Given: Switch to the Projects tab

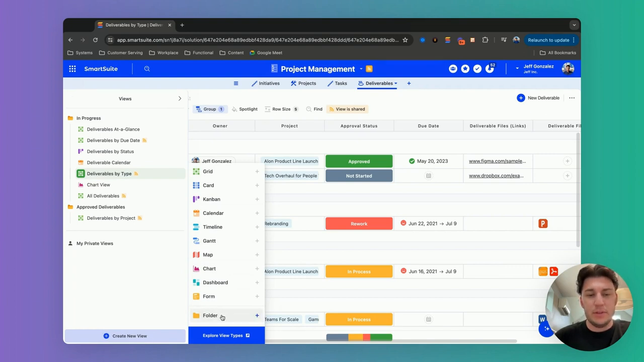Looking at the screenshot, I should [303, 83].
